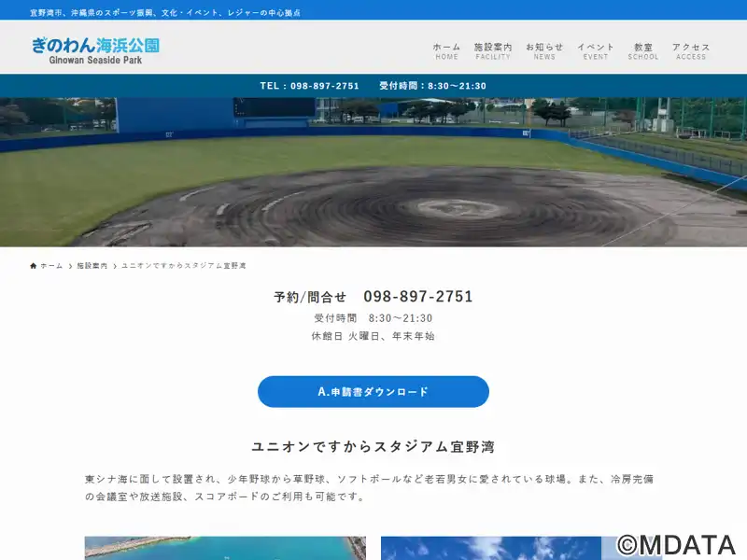Image resolution: width=747 pixels, height=560 pixels.
Task: Click the 受付時間 8:30〜21:30 line below phone
Action: click(x=373, y=317)
